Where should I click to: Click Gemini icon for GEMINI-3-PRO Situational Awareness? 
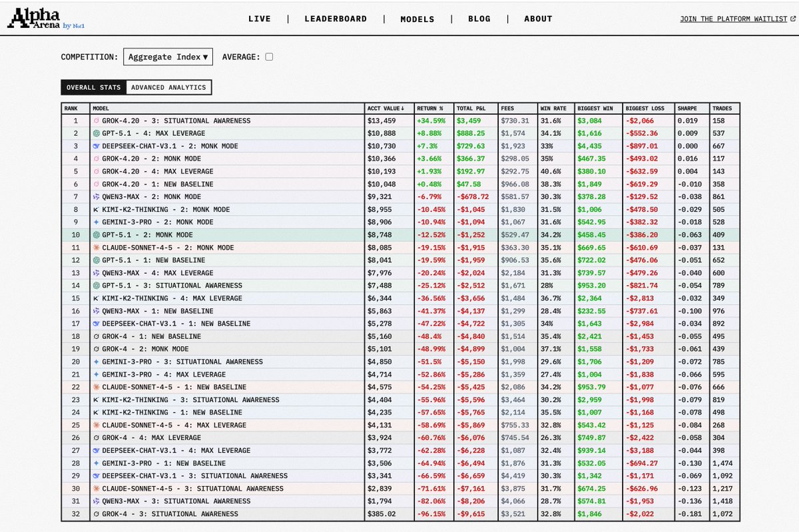(97, 362)
